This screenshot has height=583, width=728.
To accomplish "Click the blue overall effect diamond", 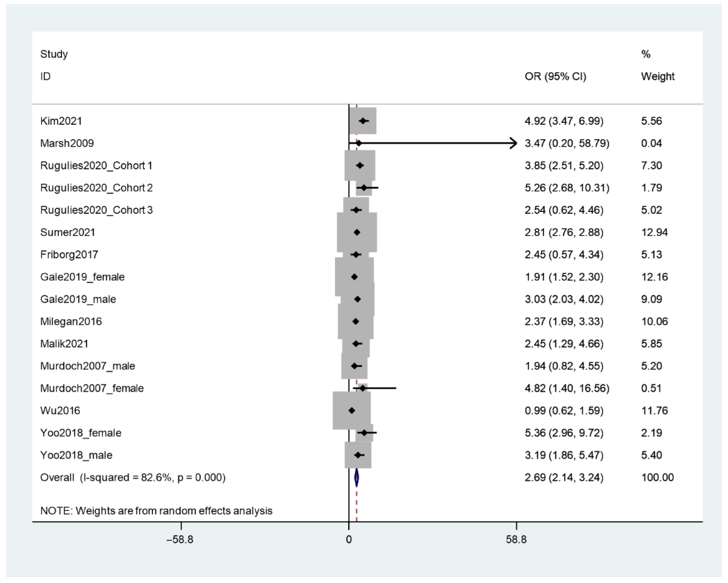I will 357,478.
